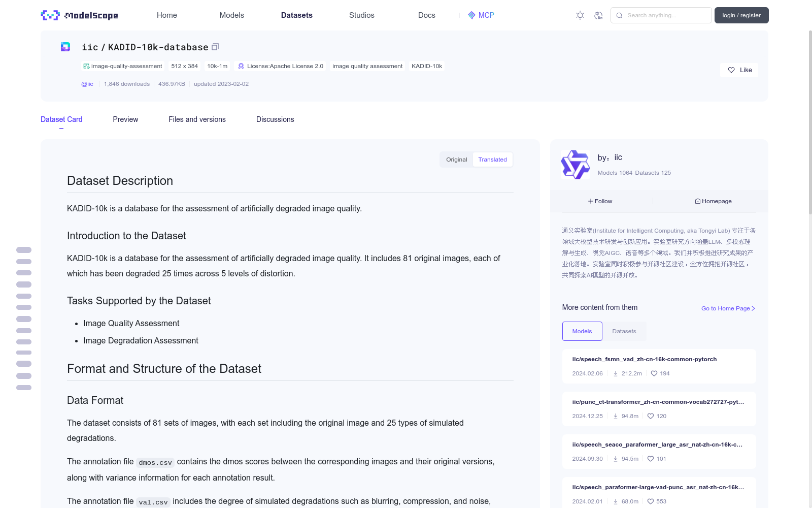Select the Models filter pill
This screenshot has height=508, width=812.
pyautogui.click(x=582, y=331)
